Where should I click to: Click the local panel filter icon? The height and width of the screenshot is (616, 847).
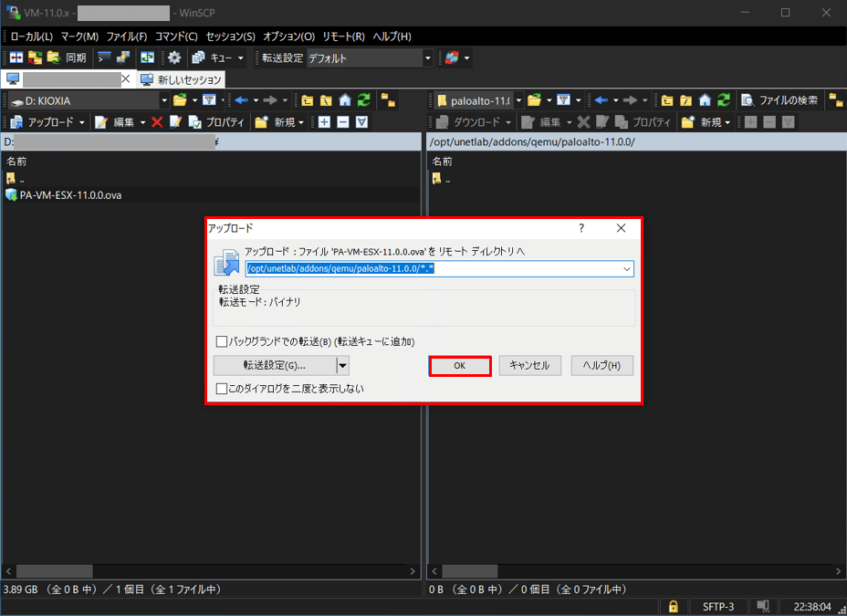pyautogui.click(x=209, y=100)
